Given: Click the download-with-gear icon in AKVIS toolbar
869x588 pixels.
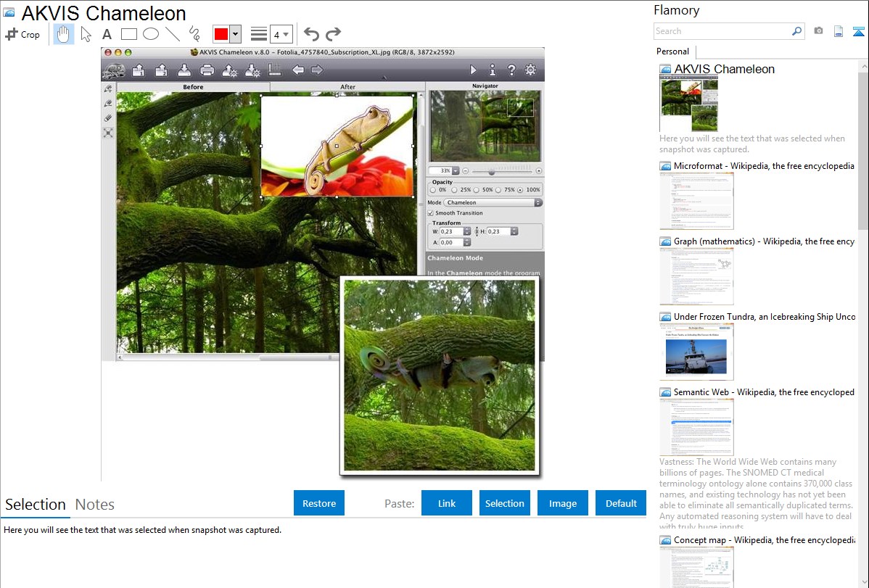Looking at the screenshot, I should pos(252,70).
